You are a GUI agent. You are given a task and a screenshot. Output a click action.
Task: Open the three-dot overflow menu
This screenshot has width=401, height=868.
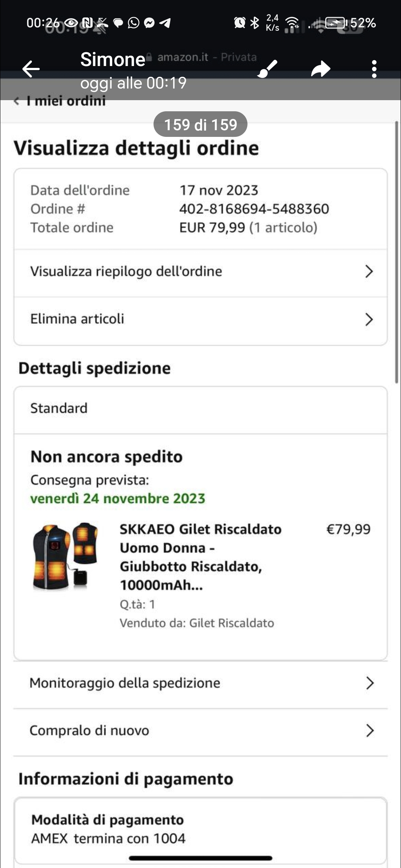374,69
